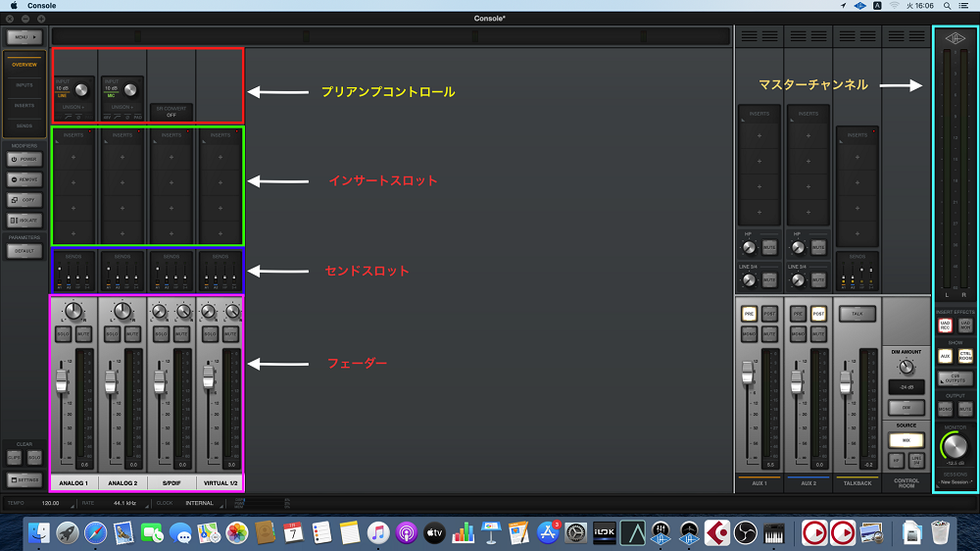Solo the Analog 2 channel
The image size is (980, 551).
(112, 334)
